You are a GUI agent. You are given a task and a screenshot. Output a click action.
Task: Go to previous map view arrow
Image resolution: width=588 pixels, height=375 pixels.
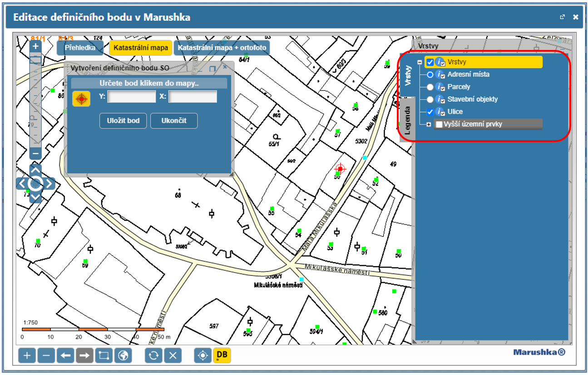click(65, 355)
